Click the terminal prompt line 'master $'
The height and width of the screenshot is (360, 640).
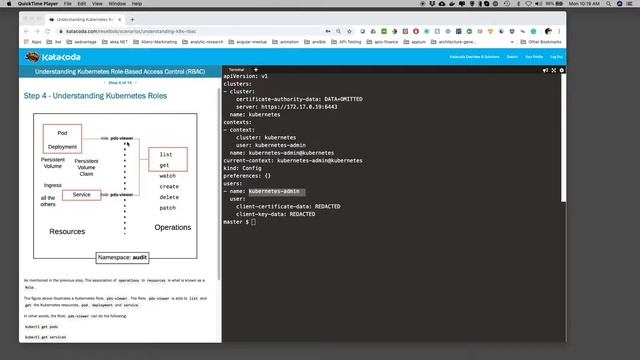(240, 222)
